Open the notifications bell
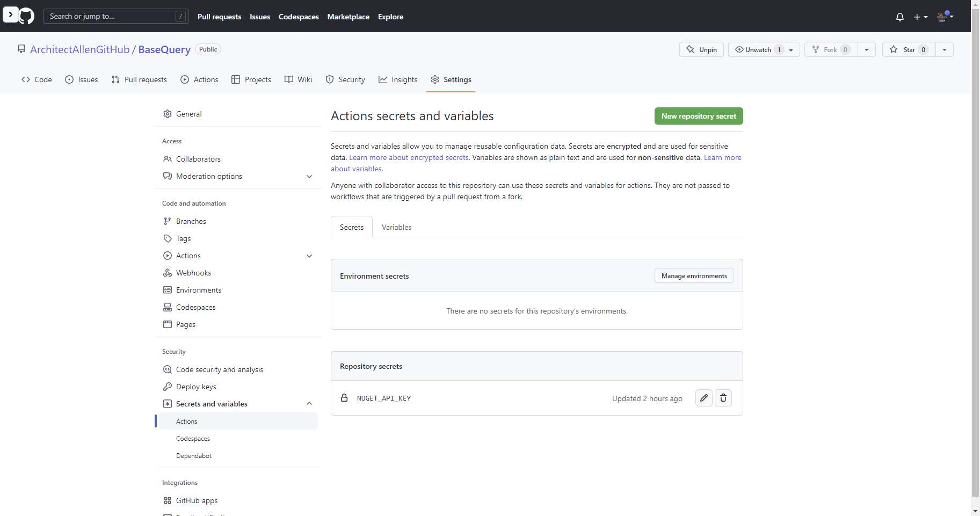 click(900, 17)
